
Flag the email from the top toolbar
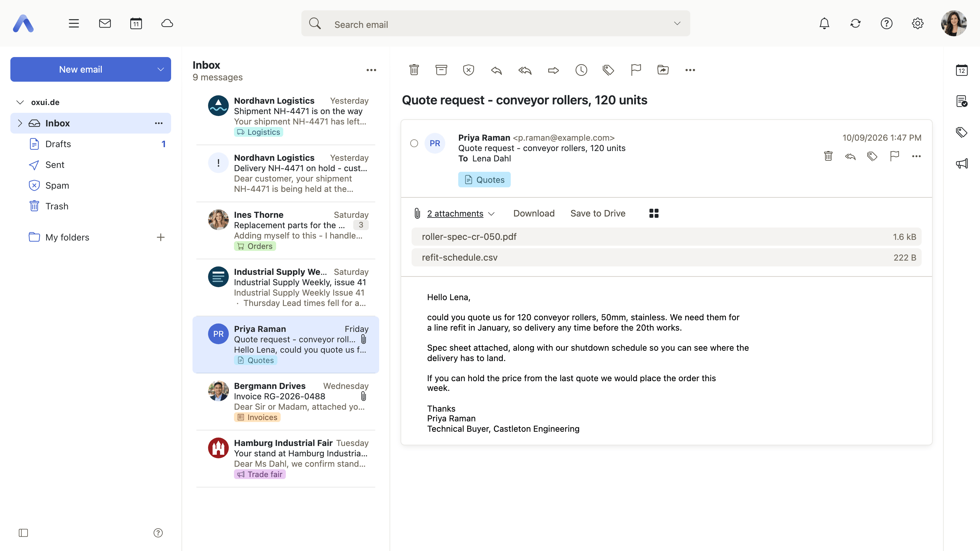tap(636, 70)
